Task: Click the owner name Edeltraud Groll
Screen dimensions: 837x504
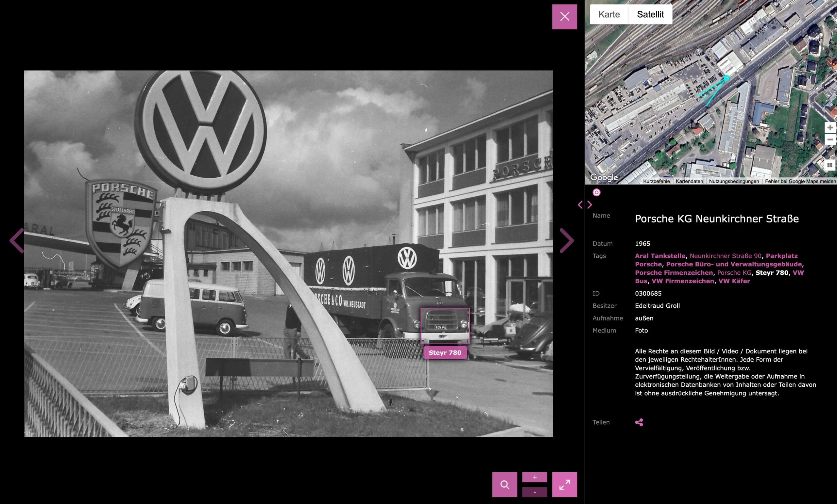Action: [657, 306]
